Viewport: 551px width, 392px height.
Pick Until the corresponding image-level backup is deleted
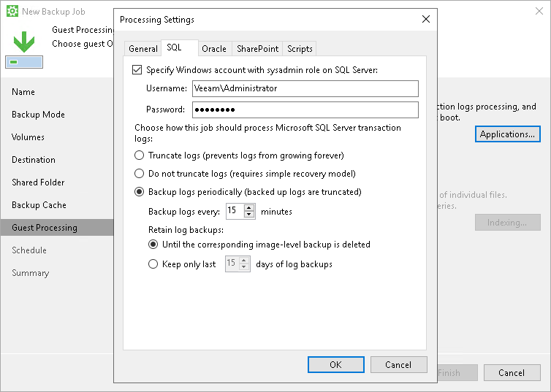153,245
